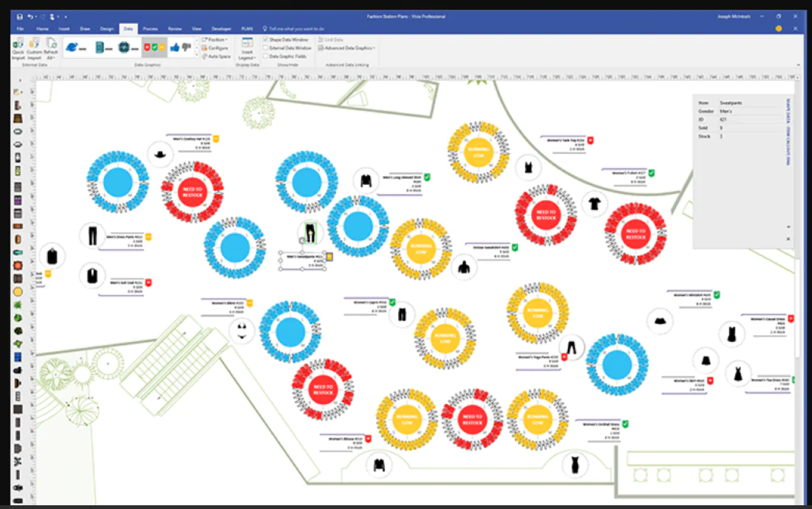The height and width of the screenshot is (509, 812).
Task: Click Configure in Data Graphics group
Action: pos(215,48)
